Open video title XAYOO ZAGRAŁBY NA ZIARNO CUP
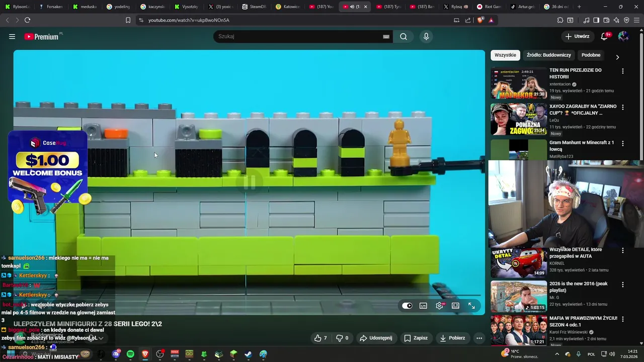The image size is (644, 362). (x=582, y=110)
